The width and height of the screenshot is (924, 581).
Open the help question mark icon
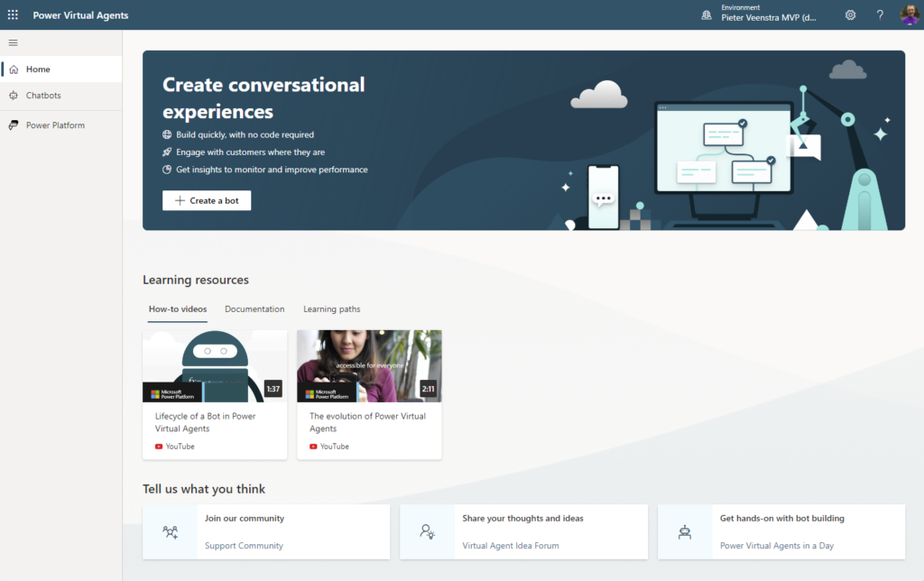coord(880,14)
